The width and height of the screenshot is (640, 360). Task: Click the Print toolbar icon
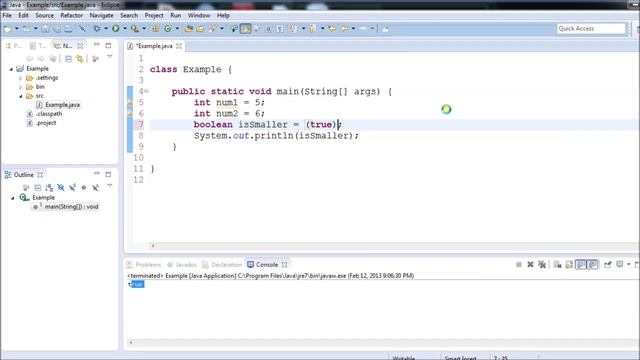click(68, 29)
